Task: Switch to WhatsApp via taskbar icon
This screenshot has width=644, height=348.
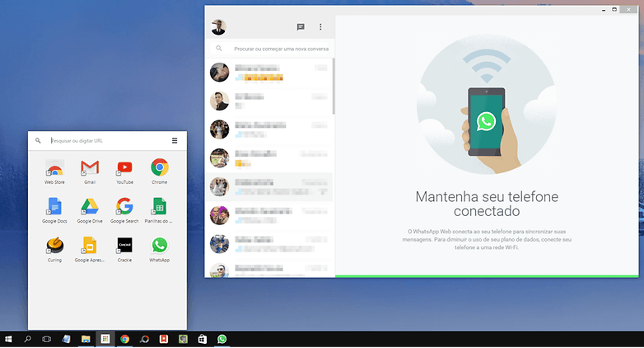Action: pyautogui.click(x=222, y=339)
